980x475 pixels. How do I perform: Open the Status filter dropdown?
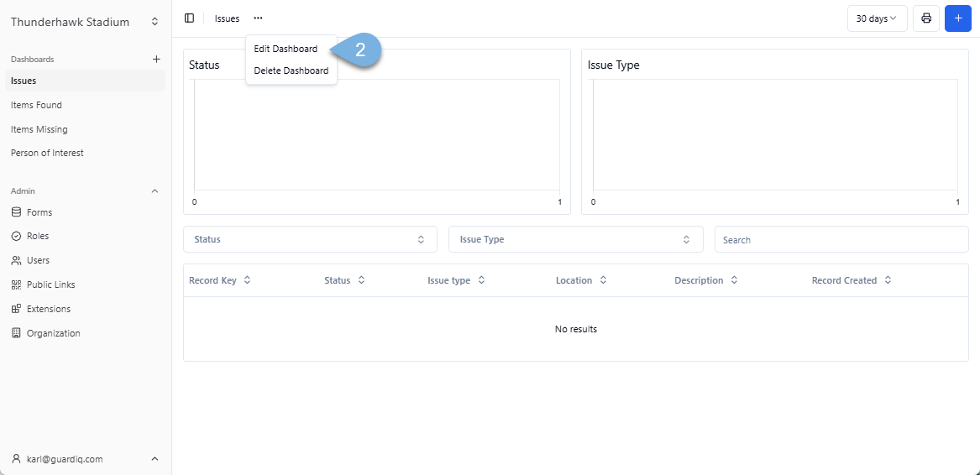pyautogui.click(x=310, y=239)
